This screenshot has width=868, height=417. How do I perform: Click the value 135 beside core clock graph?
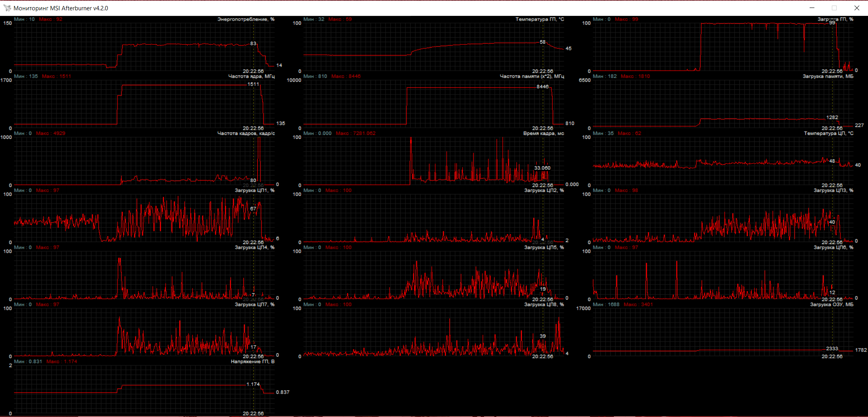[281, 123]
